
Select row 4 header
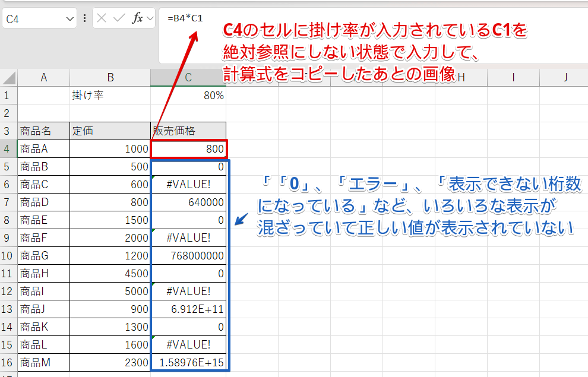[8, 149]
